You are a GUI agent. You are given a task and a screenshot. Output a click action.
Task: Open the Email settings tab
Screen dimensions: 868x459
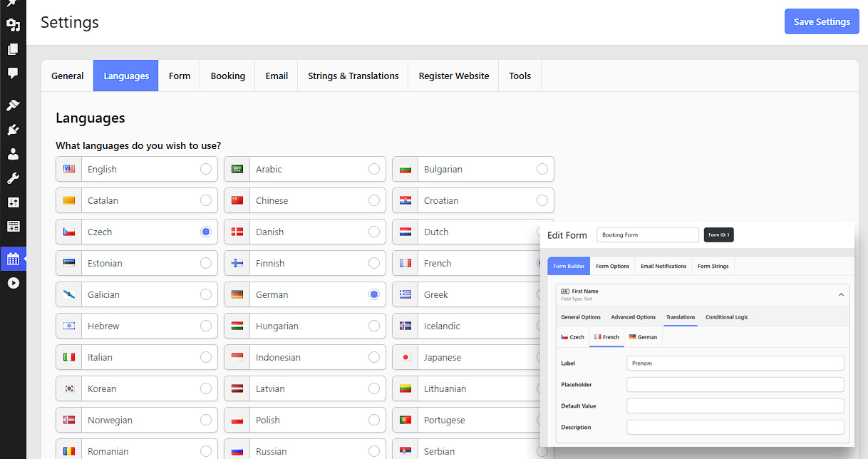277,76
